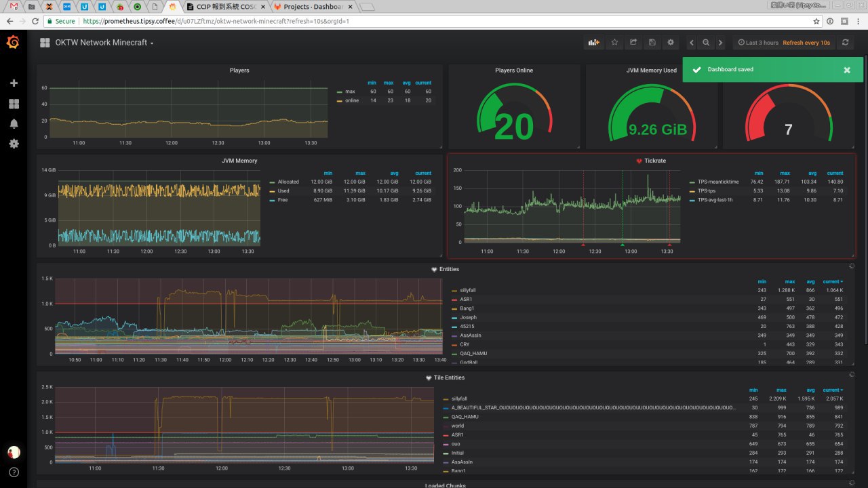The image size is (868, 488).
Task: Click the Add panel icon
Action: tap(594, 43)
